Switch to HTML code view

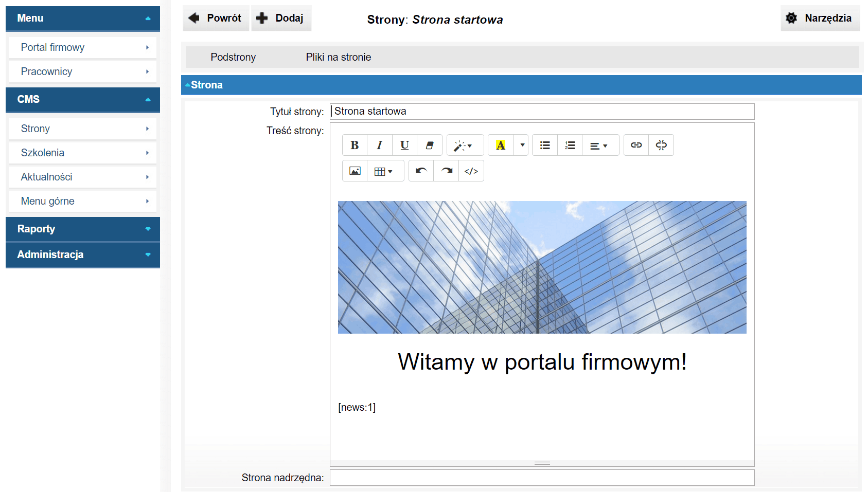pyautogui.click(x=471, y=171)
